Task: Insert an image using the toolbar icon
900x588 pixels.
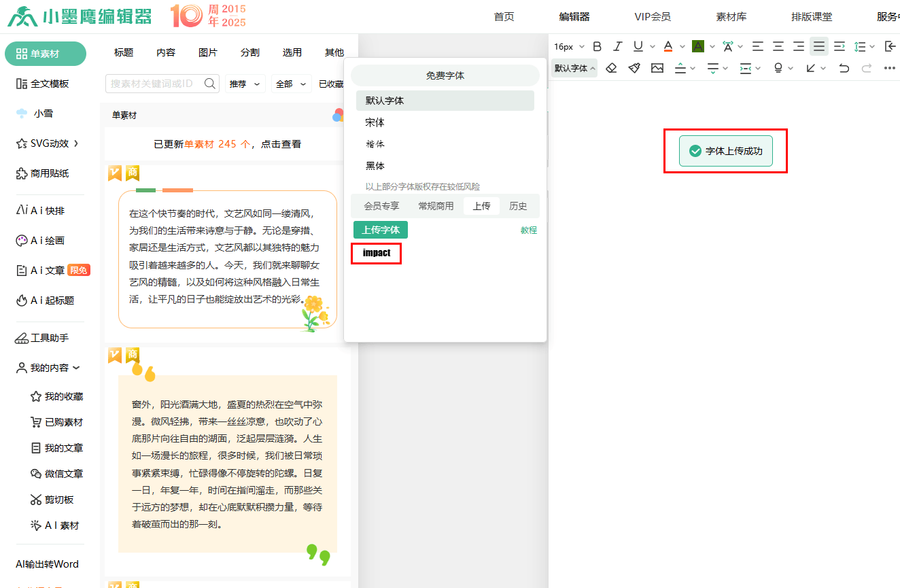Action: [657, 68]
